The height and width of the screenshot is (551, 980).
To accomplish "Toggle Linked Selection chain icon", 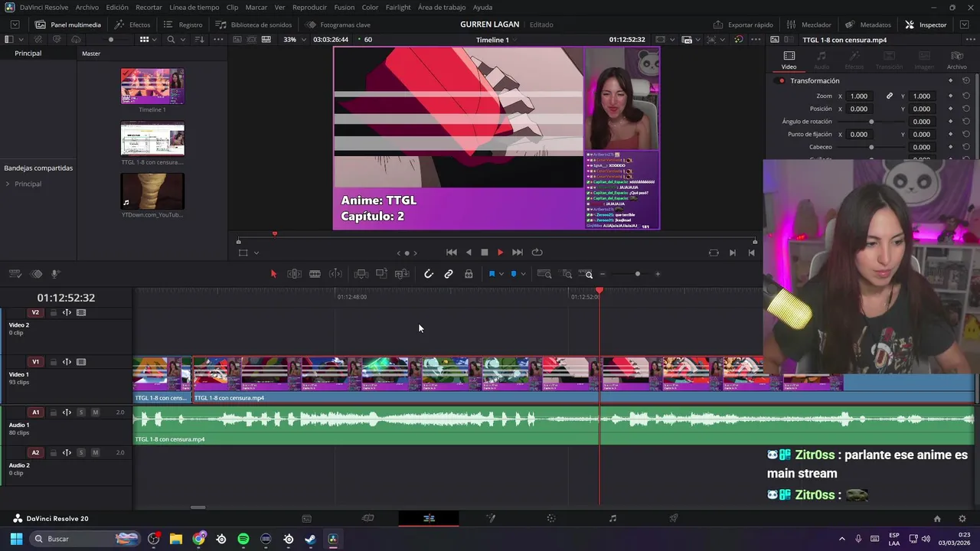I will 449,274.
